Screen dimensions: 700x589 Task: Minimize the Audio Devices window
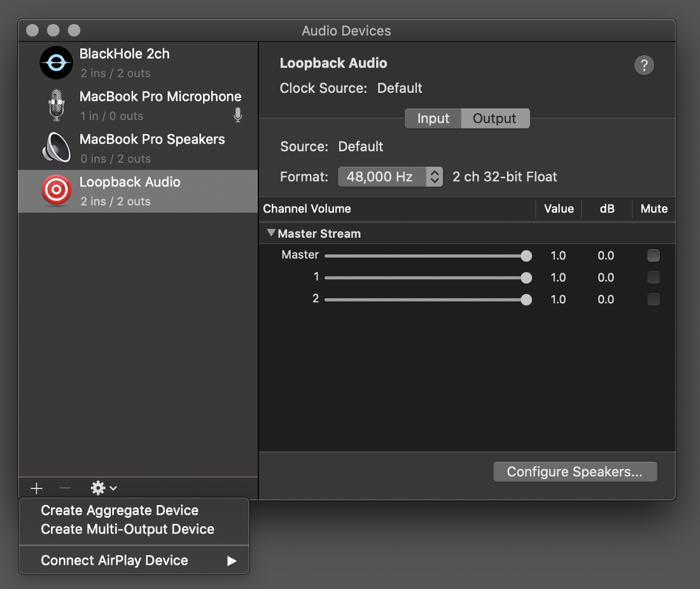click(53, 31)
